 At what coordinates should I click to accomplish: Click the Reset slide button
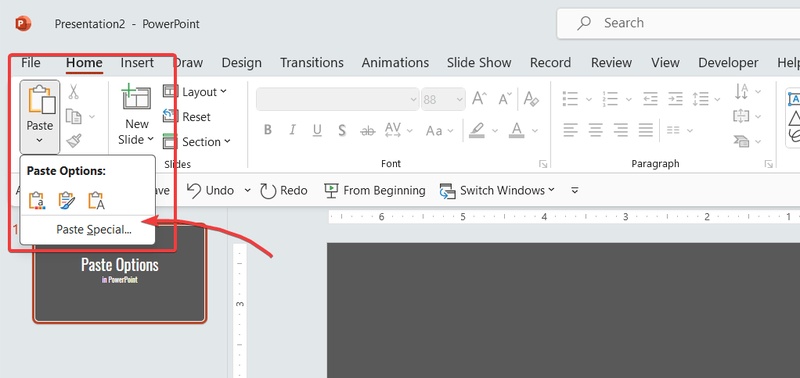tap(187, 117)
